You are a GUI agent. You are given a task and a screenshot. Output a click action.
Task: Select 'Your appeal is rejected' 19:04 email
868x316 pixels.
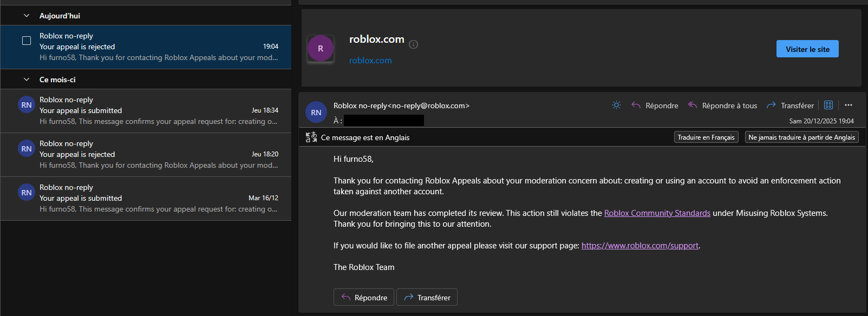click(146, 47)
